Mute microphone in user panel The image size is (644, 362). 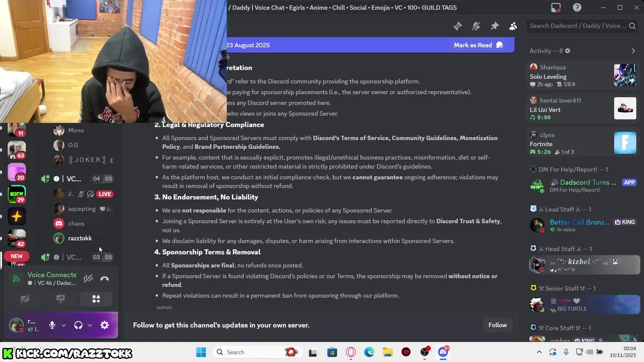point(52,325)
